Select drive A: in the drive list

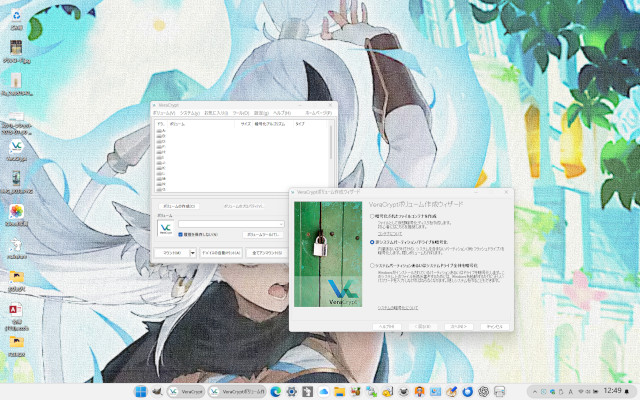coord(161,131)
